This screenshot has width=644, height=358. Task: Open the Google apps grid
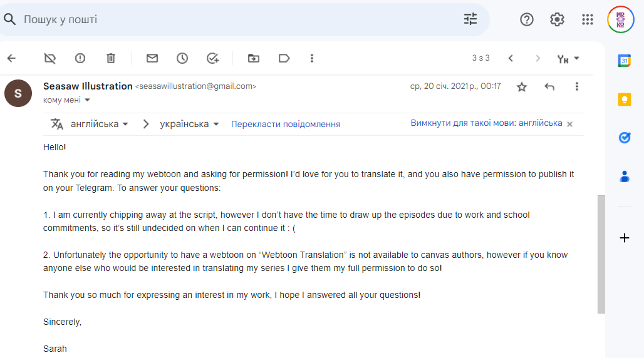588,19
